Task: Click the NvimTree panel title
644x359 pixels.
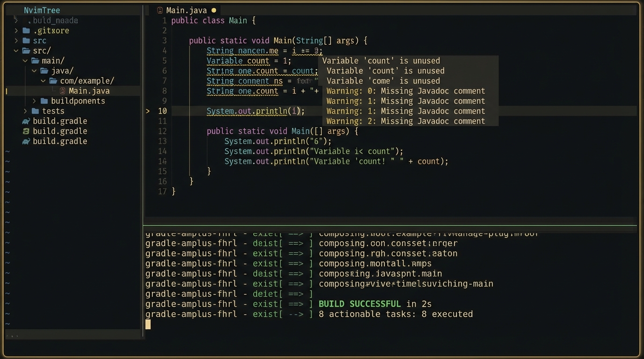Action: tap(42, 10)
